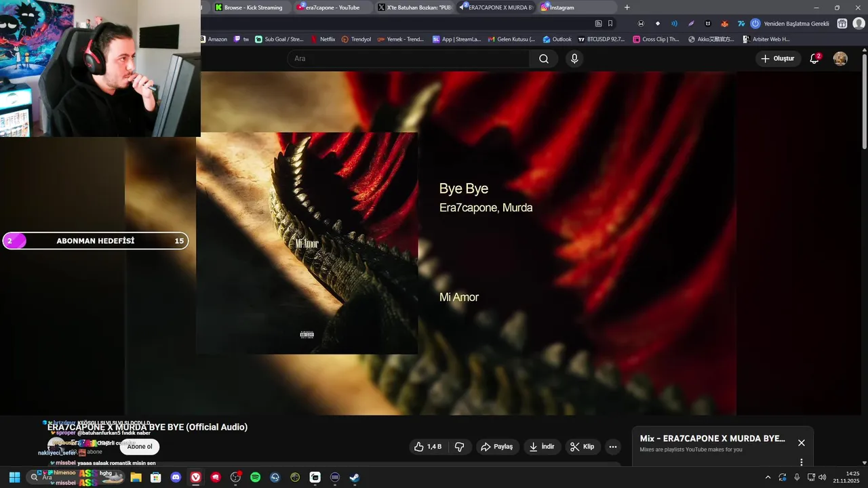Select the ERA7CAPONE X MURDA BYE tab
Viewport: 868px width, 488px height.
click(496, 7)
